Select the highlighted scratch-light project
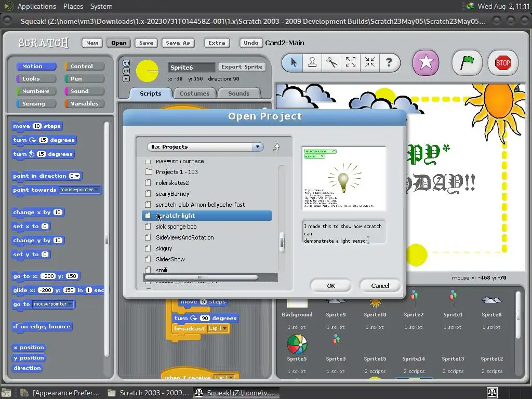This screenshot has height=399, width=532. (207, 216)
